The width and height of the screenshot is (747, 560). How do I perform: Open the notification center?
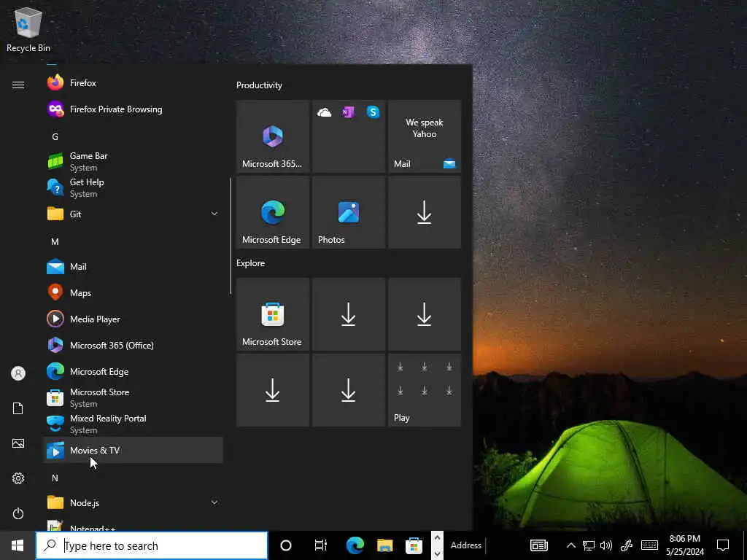[x=723, y=545]
